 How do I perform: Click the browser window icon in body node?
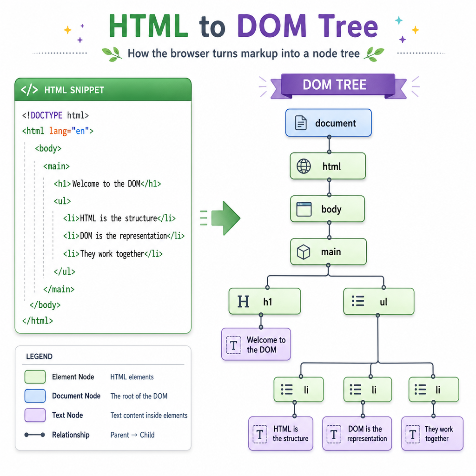point(304,209)
